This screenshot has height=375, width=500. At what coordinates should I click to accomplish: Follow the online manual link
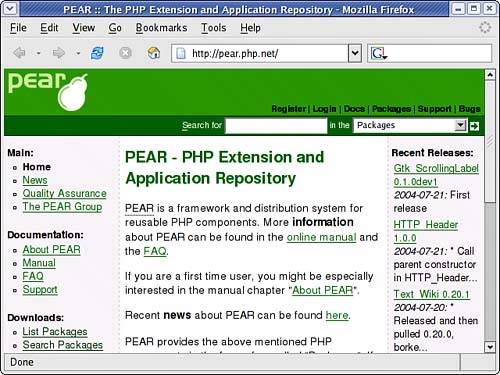[322, 237]
